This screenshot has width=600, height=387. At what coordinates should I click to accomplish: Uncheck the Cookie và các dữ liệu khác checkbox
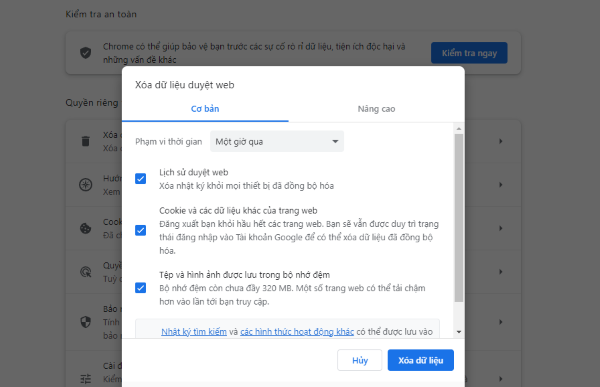(140, 230)
